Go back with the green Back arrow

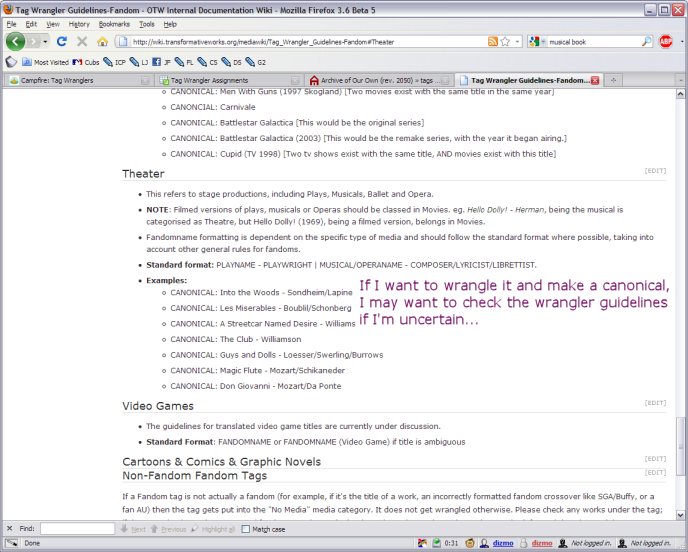(15, 42)
